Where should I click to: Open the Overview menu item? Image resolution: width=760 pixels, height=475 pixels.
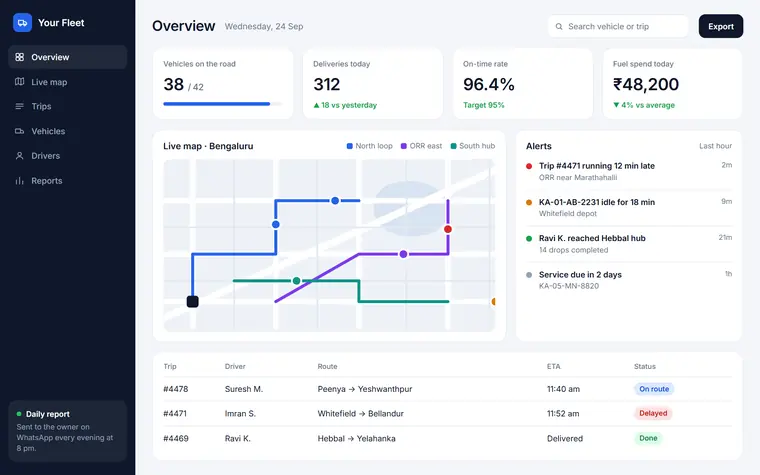pyautogui.click(x=67, y=57)
